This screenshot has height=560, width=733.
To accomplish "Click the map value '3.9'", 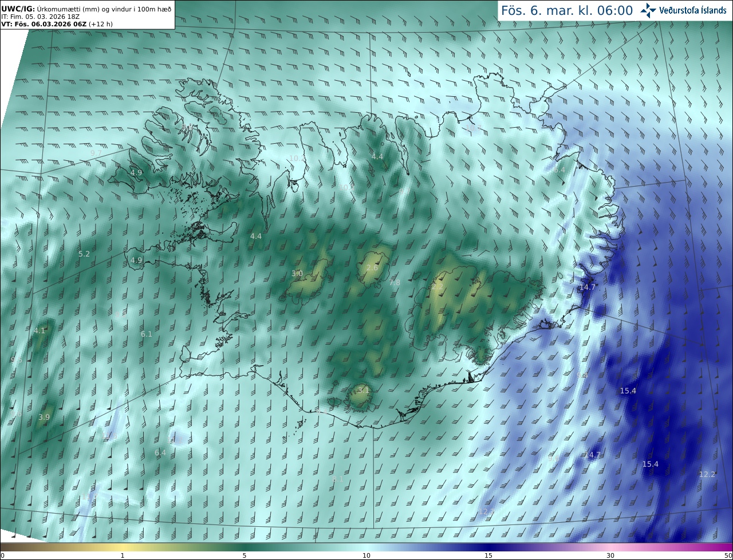I will click(x=44, y=417).
